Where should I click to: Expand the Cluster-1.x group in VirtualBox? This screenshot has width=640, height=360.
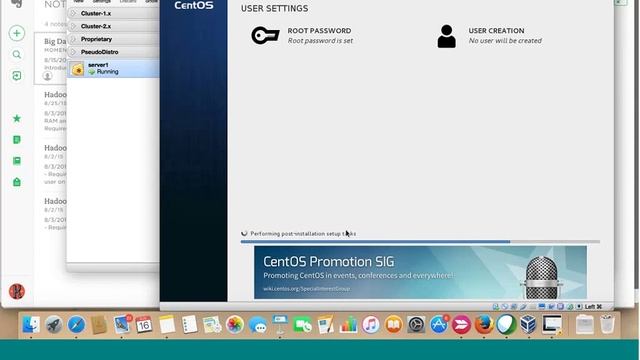(73, 13)
